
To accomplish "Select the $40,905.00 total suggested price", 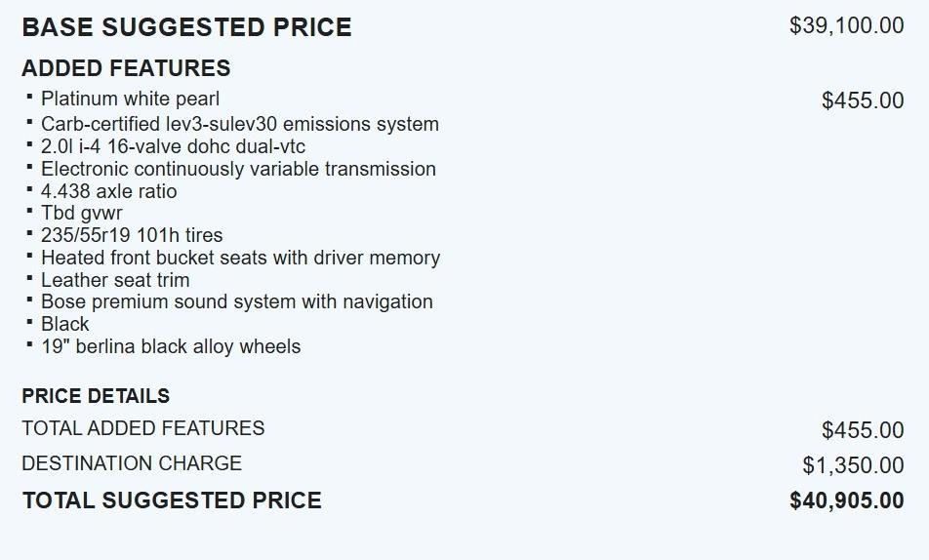I will click(x=846, y=501).
